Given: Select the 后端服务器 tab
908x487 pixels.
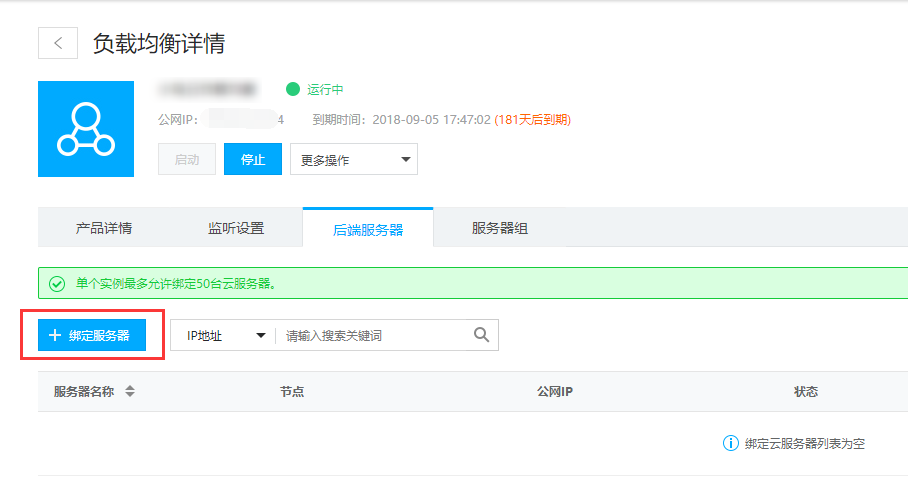Looking at the screenshot, I should pyautogui.click(x=368, y=229).
